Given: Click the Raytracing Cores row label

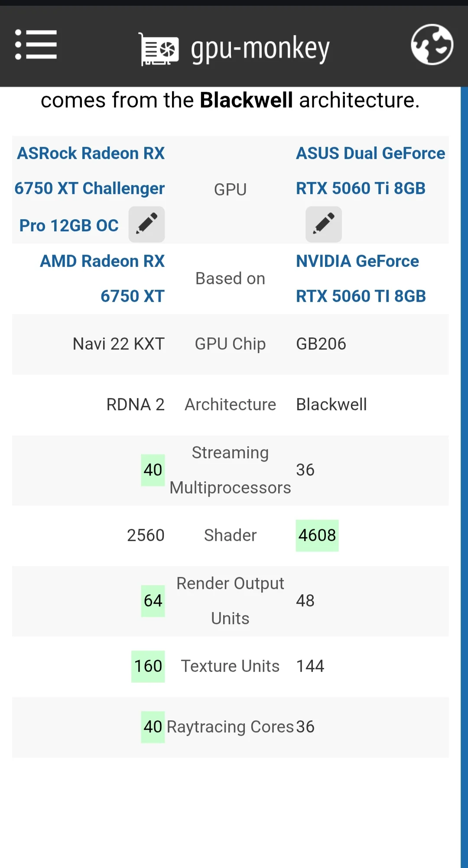Looking at the screenshot, I should [230, 727].
